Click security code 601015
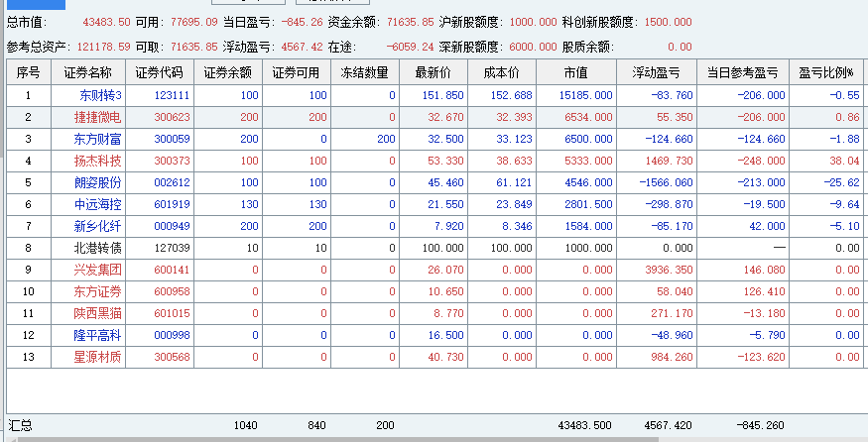The height and width of the screenshot is (442, 868). [x=172, y=313]
